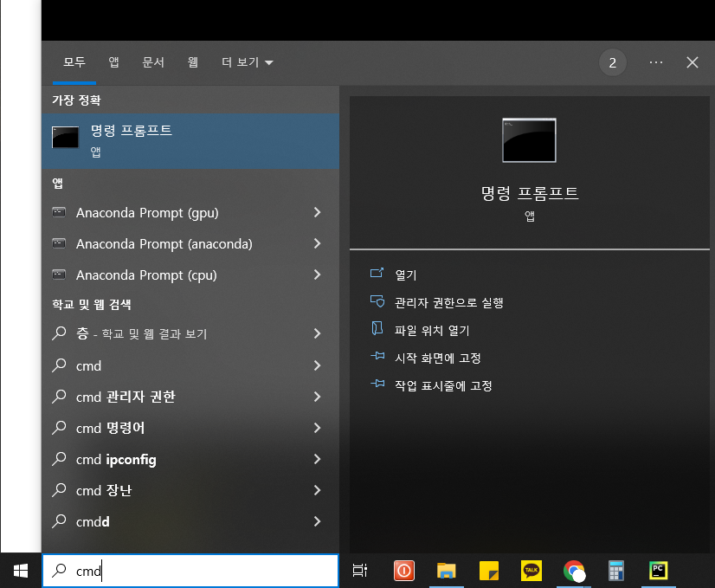
Task: Switch to the 앱 tab
Action: [x=113, y=62]
